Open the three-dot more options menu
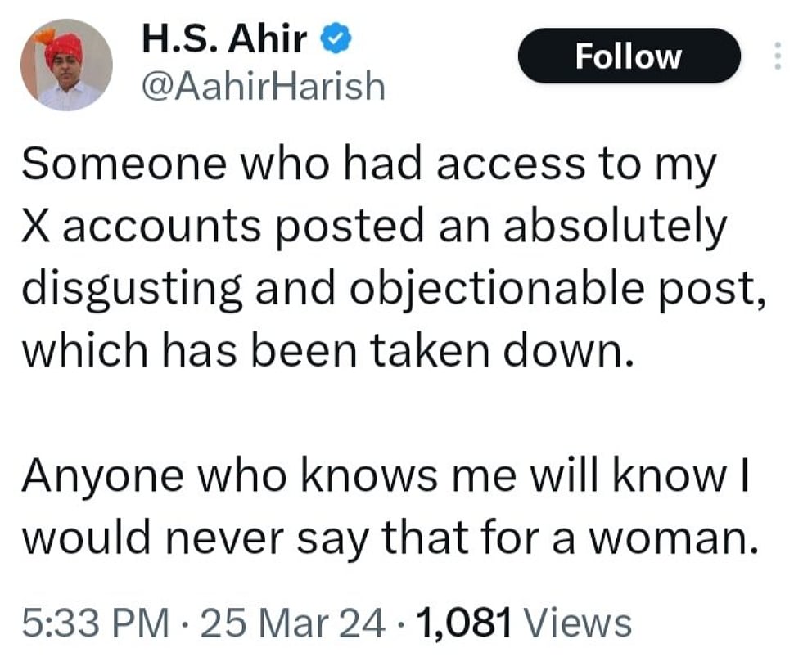 778,56
